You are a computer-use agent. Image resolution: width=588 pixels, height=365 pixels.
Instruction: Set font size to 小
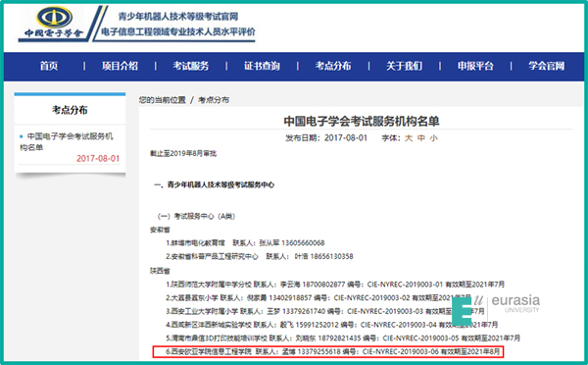pyautogui.click(x=433, y=138)
